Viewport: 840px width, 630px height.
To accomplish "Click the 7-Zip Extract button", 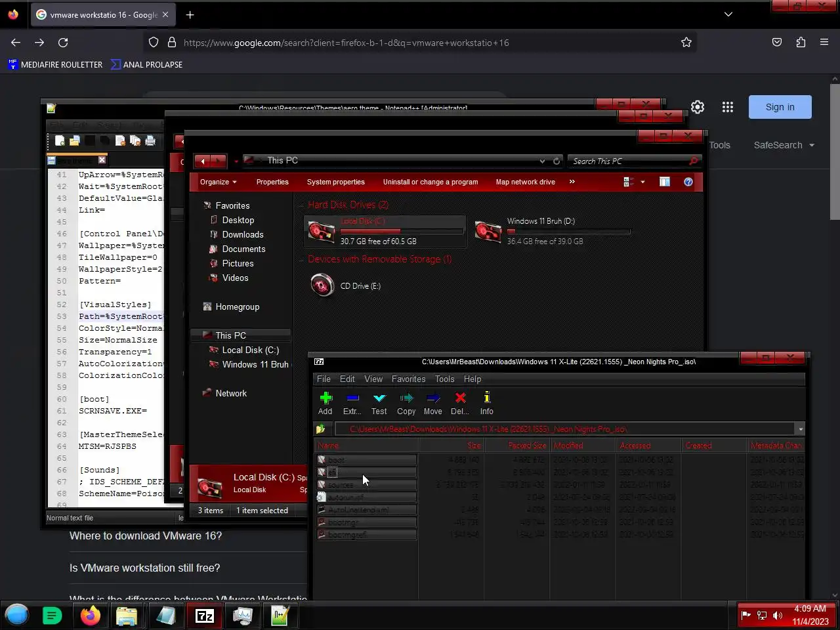I will [x=352, y=404].
